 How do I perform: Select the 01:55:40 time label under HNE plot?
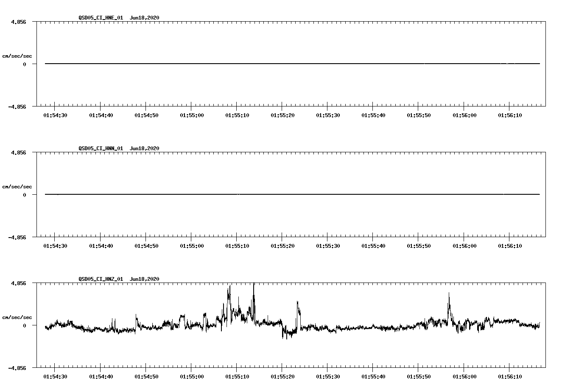tap(373, 115)
